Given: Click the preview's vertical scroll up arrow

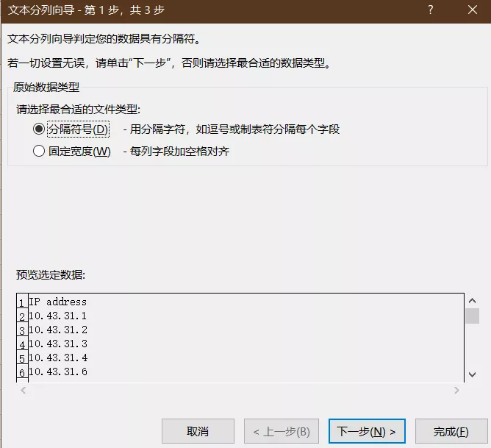Looking at the screenshot, I should tap(472, 300).
